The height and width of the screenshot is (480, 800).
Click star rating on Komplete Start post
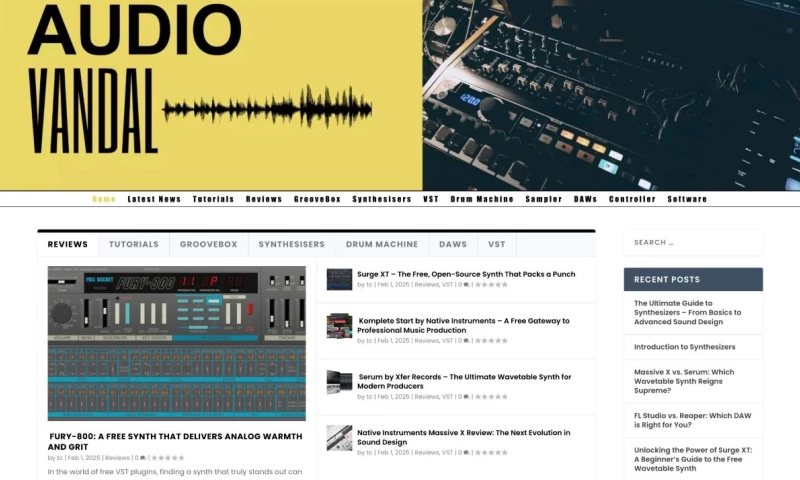click(x=491, y=341)
